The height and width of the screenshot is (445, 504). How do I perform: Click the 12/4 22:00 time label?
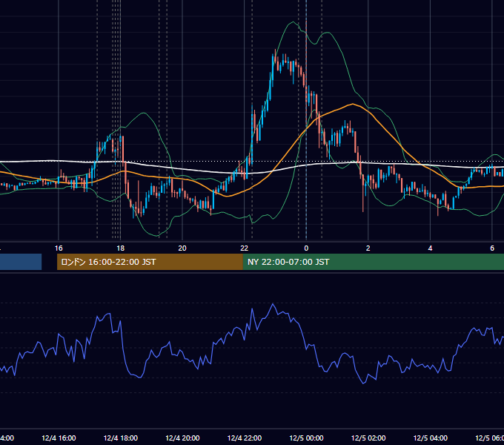click(245, 438)
